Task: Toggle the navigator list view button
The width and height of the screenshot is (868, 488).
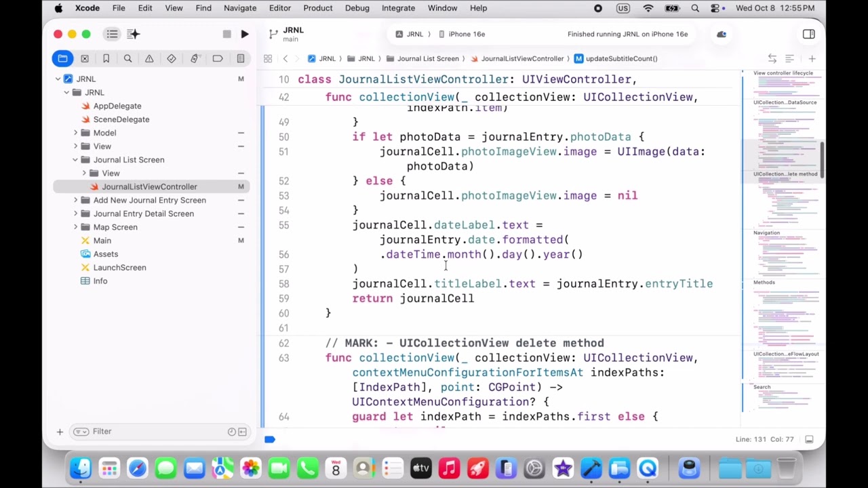Action: [x=112, y=34]
